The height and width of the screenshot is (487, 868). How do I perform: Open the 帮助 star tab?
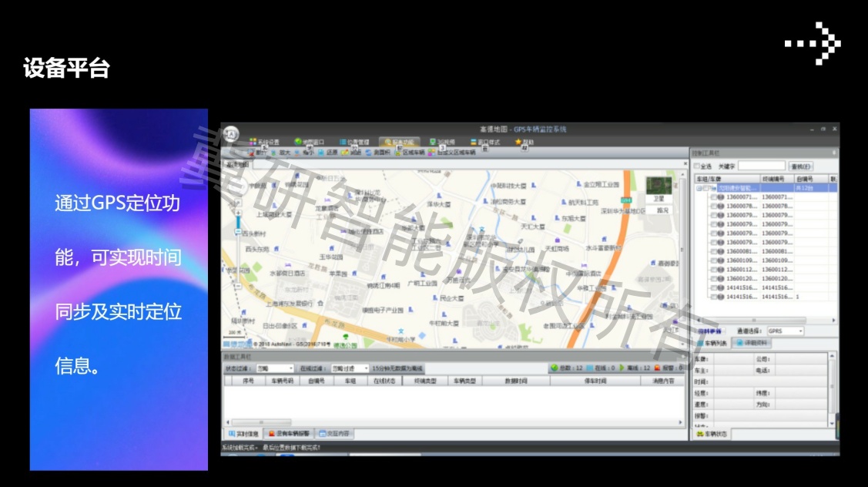tap(524, 142)
